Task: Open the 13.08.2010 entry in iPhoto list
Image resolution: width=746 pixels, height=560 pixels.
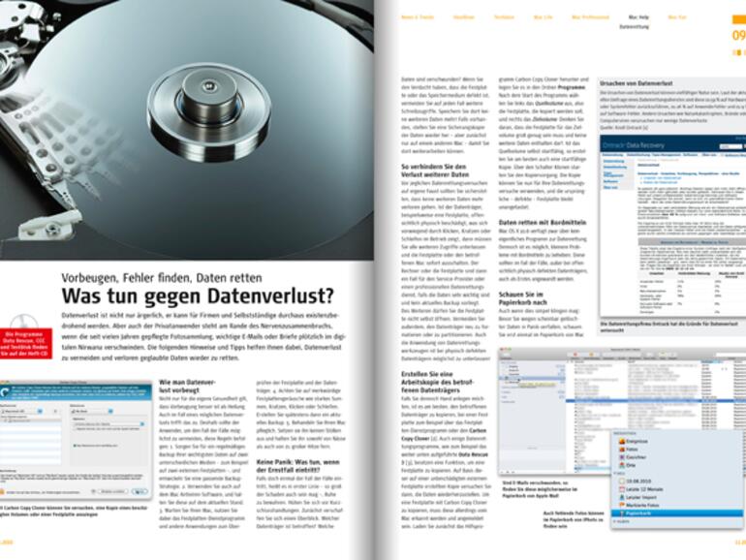Action: tap(637, 481)
